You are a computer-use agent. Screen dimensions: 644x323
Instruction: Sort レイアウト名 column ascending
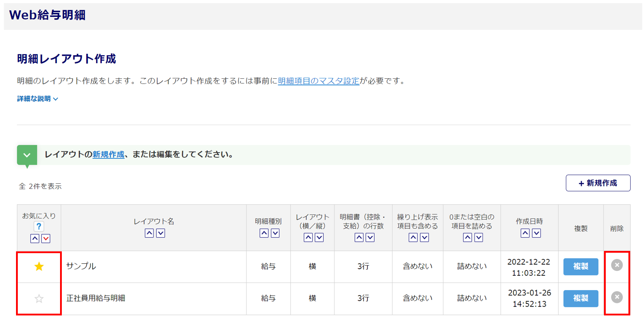[x=149, y=233]
